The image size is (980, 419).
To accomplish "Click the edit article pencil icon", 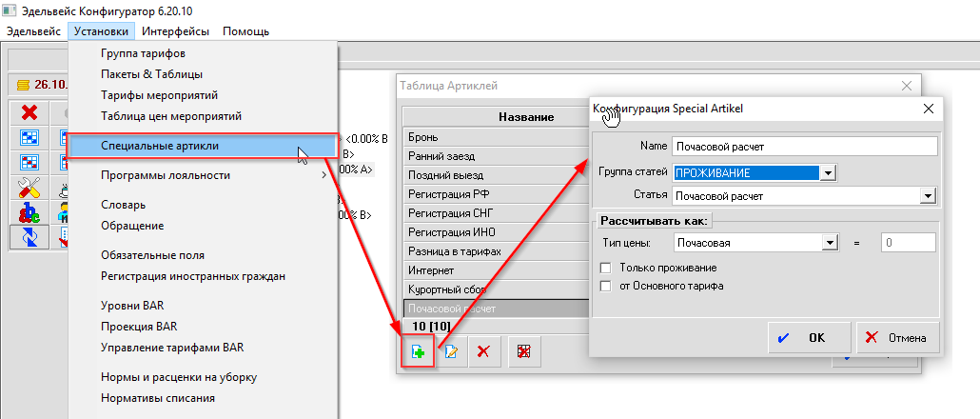I will [450, 351].
